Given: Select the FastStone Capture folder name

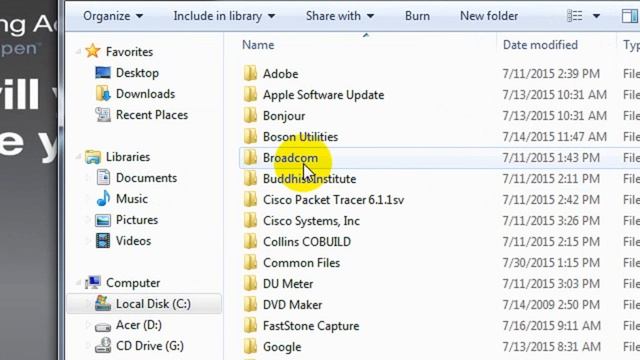Looking at the screenshot, I should tap(311, 326).
